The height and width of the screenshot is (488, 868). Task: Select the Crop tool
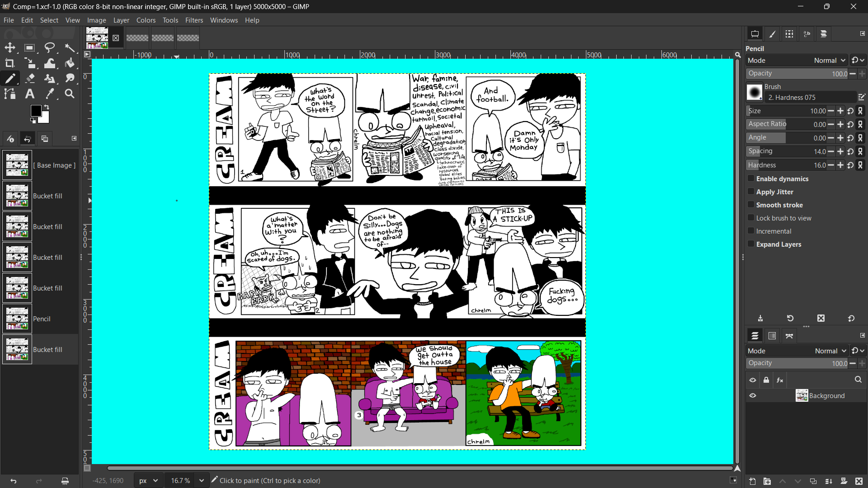tap(10, 63)
